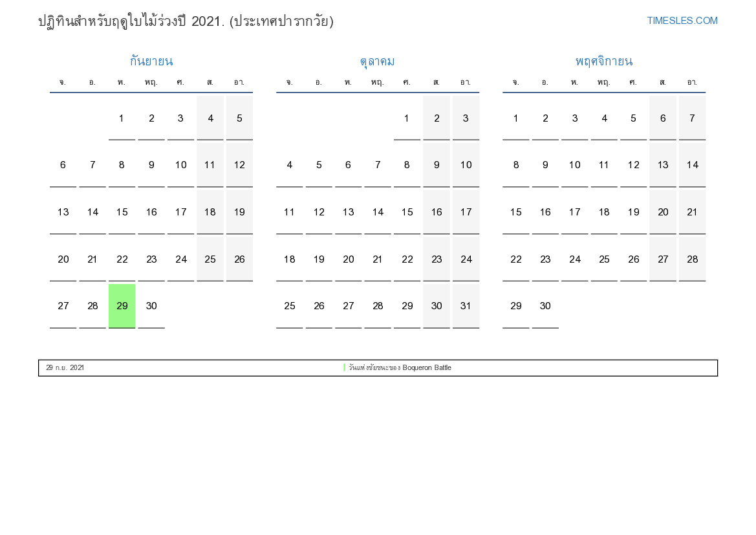This screenshot has height=535, width=756.
Task: Select day 1 in กันยายน
Action: point(122,118)
